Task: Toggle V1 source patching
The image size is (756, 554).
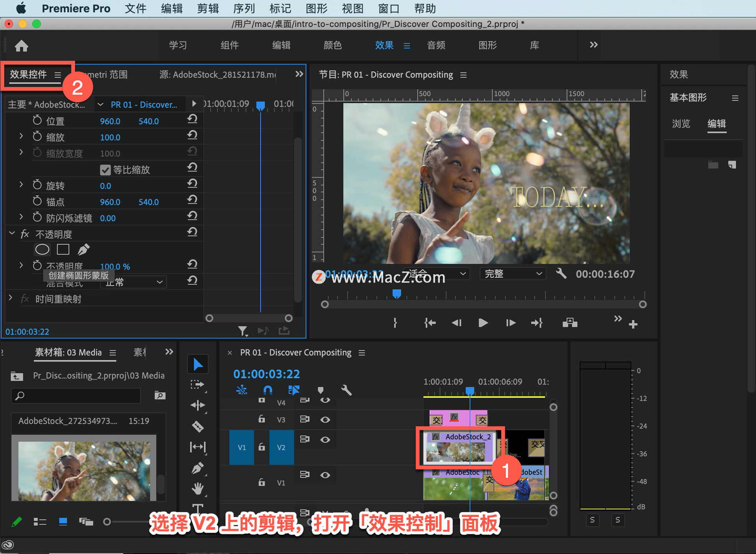Action: 242,447
